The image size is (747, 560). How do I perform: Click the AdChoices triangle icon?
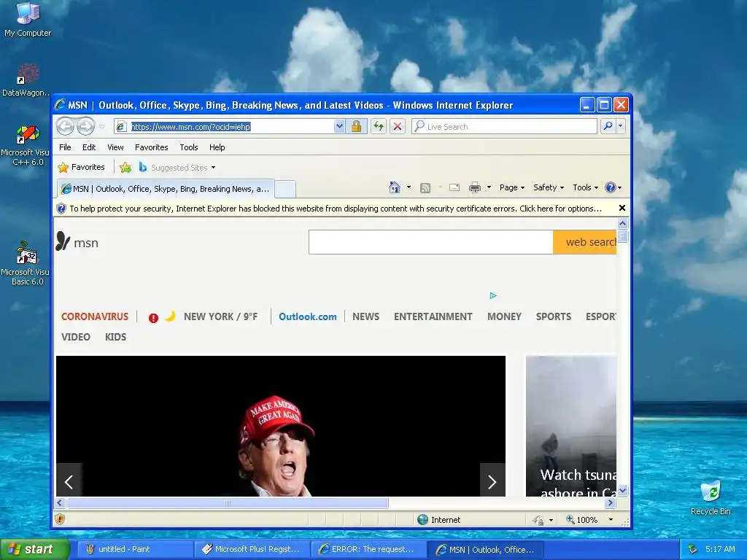tap(493, 296)
